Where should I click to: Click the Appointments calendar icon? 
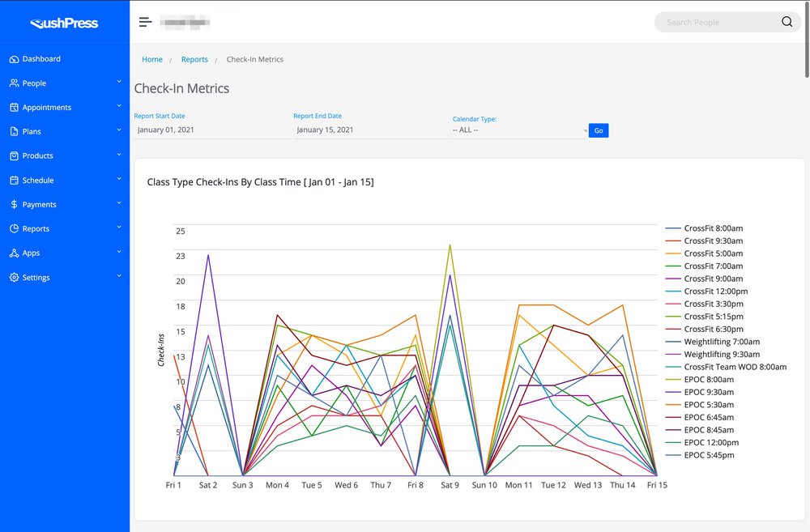point(14,107)
